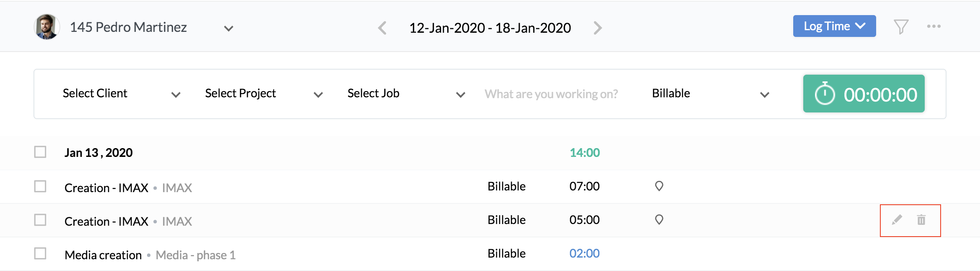Click location pin on 07:00 entry
Screen dimensions: 980x271
(x=659, y=186)
